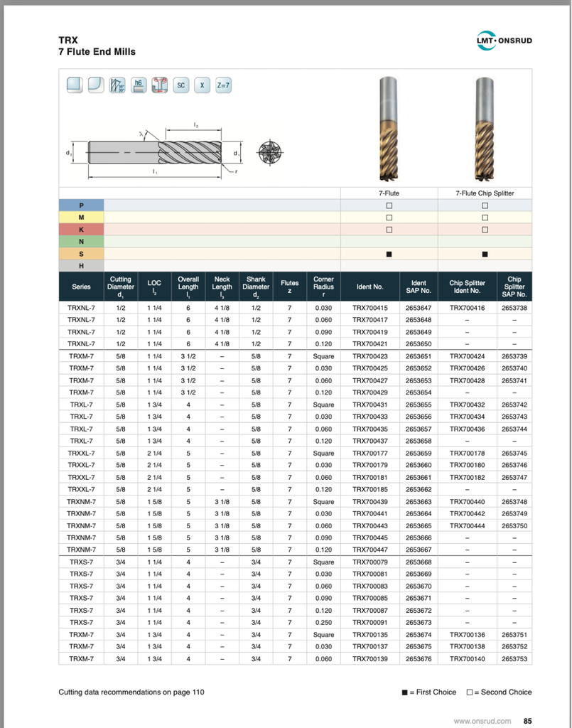Click the M row square under Chip Splitter
This screenshot has width=572, height=728.
(x=485, y=218)
